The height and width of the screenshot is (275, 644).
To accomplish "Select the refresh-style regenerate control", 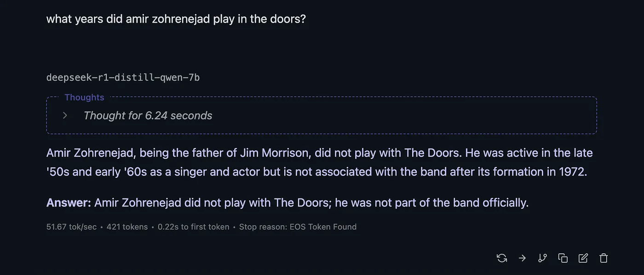I will tap(501, 258).
